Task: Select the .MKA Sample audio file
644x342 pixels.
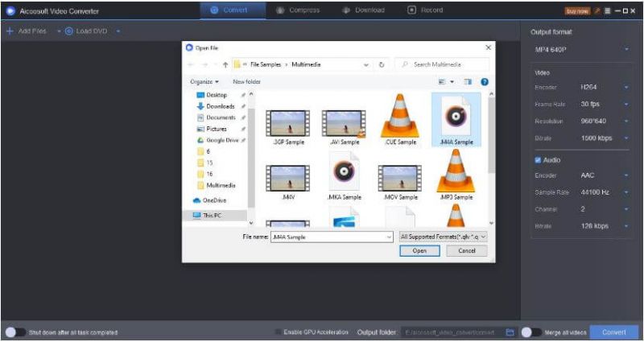Action: [x=345, y=176]
